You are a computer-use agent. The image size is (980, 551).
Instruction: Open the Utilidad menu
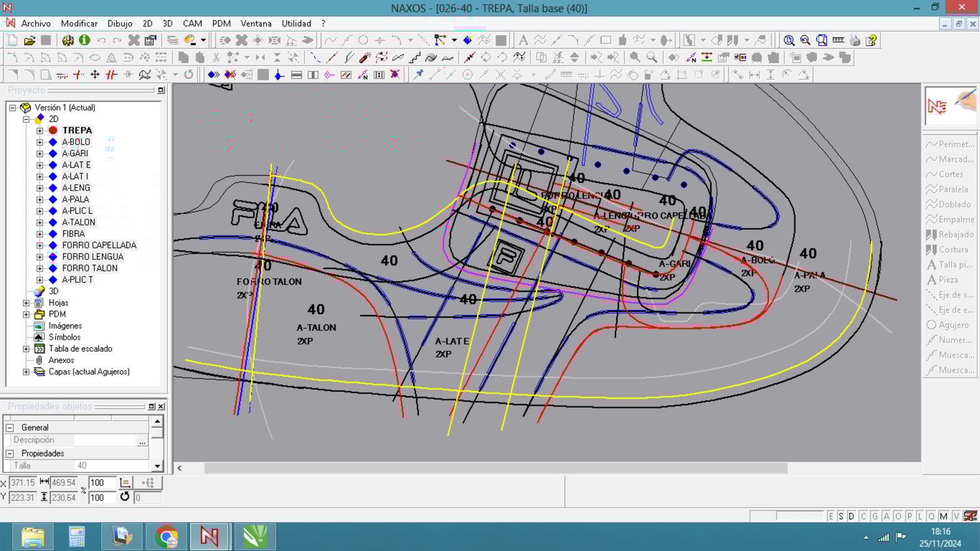coord(296,24)
